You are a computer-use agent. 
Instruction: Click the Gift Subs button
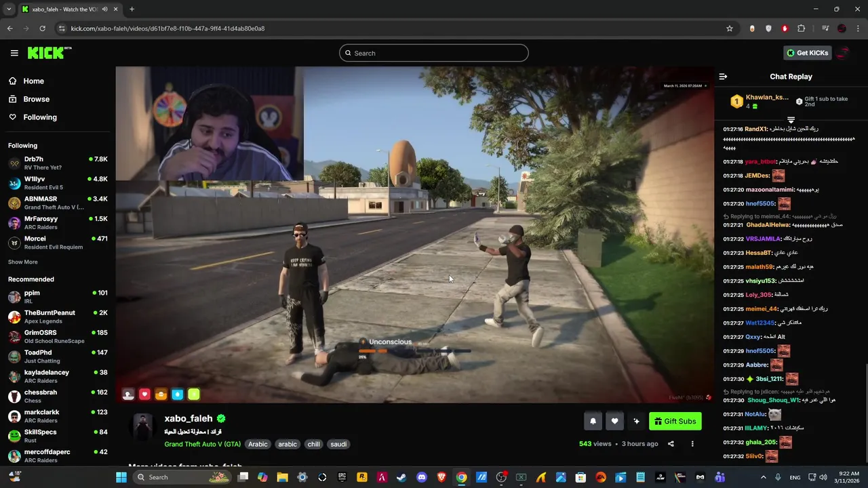pyautogui.click(x=675, y=421)
